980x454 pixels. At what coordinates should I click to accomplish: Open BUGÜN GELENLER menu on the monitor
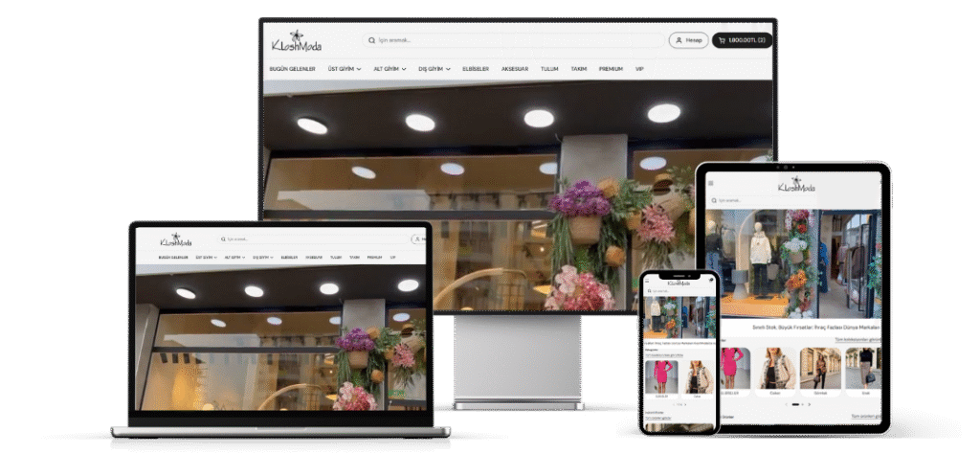click(292, 69)
